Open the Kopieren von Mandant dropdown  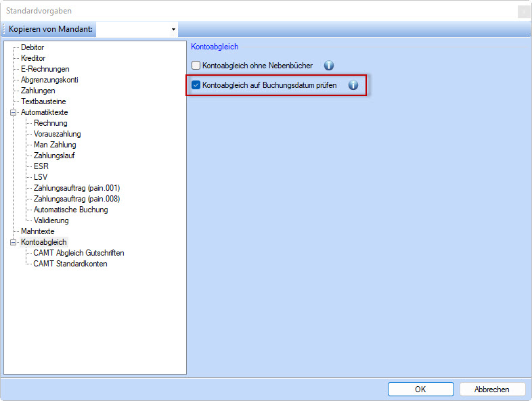(173, 29)
